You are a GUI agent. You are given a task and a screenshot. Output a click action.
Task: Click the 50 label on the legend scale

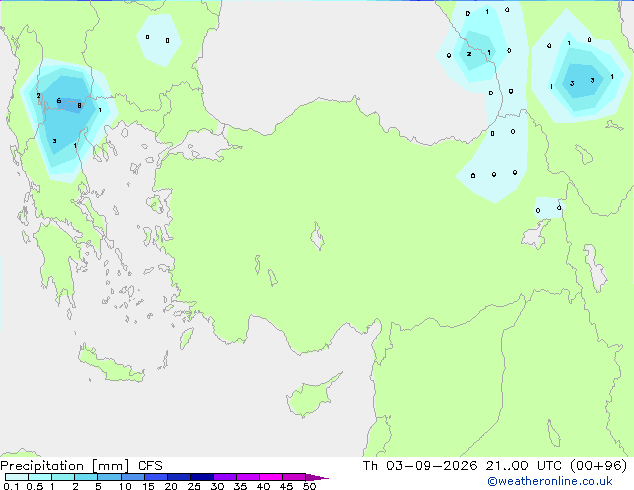click(309, 486)
